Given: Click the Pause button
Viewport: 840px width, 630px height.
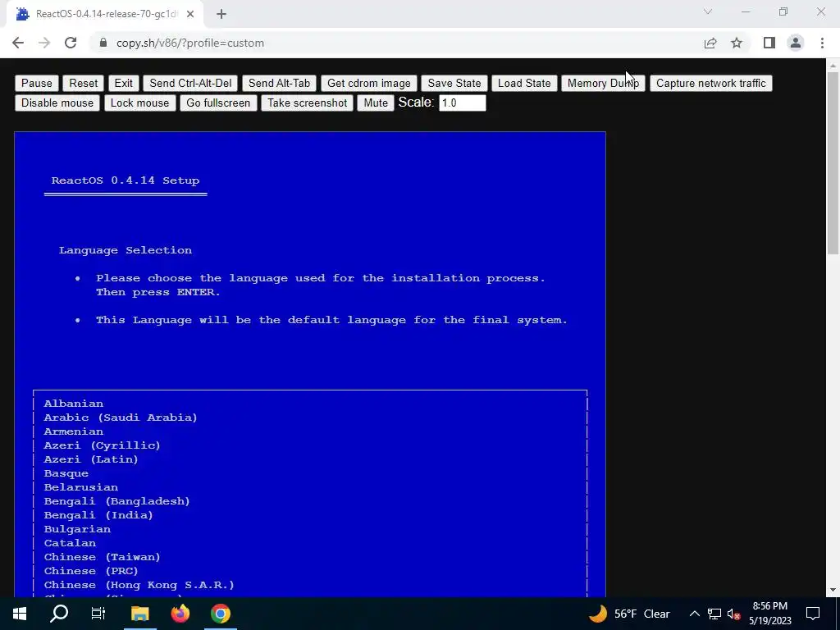Looking at the screenshot, I should [x=36, y=83].
